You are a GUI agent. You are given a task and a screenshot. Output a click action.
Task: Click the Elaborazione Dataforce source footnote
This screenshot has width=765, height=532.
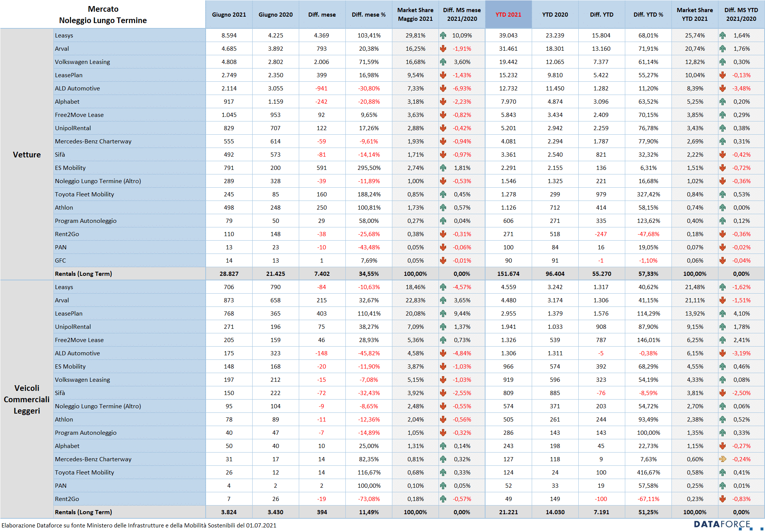139,525
